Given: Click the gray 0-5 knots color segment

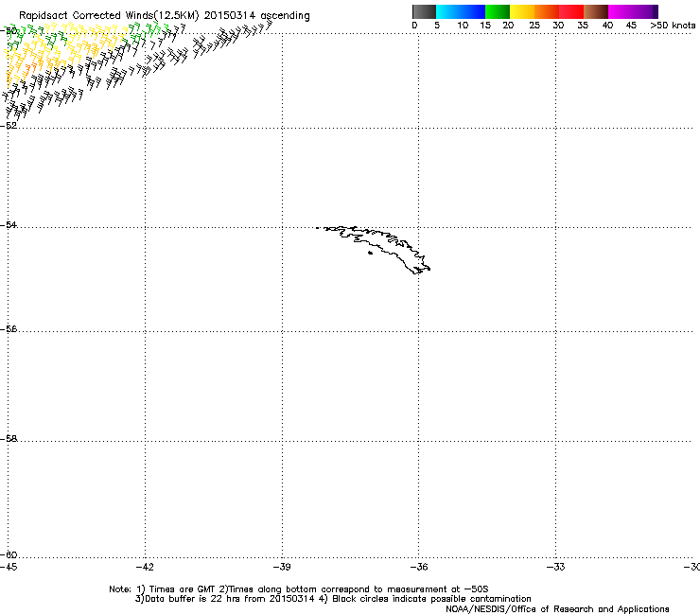Looking at the screenshot, I should pyautogui.click(x=424, y=11).
